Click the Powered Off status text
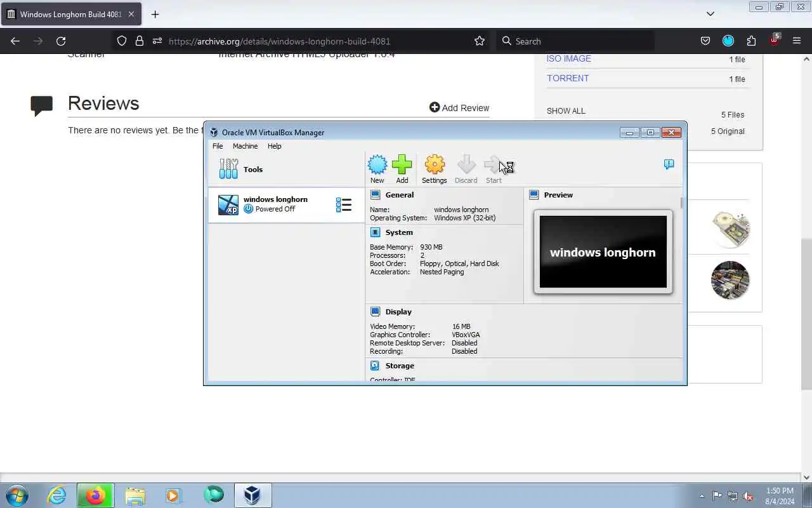The image size is (812, 508). 275,209
